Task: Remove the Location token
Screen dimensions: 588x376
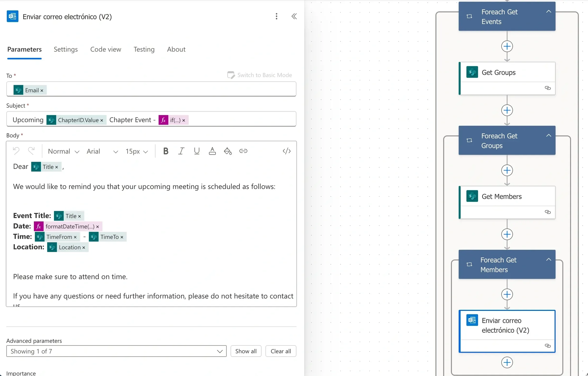Action: [x=84, y=247]
